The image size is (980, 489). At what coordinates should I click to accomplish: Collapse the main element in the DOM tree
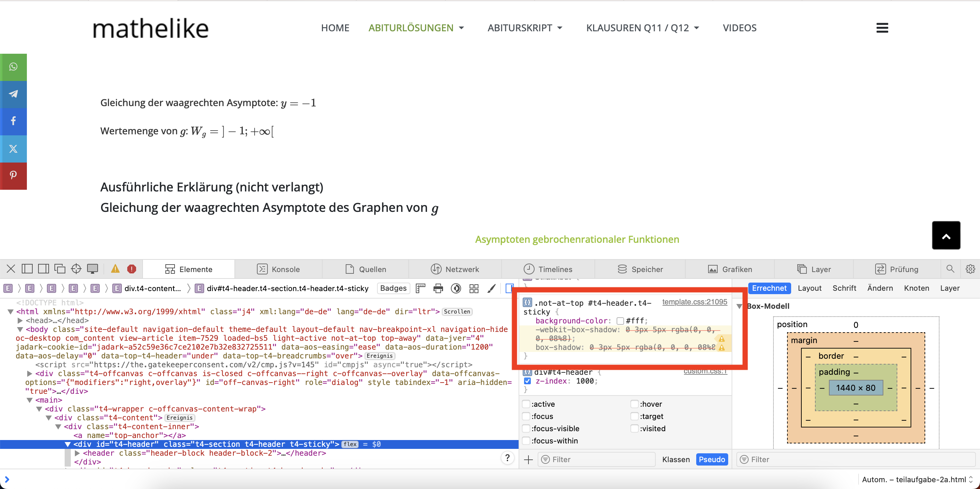click(30, 400)
